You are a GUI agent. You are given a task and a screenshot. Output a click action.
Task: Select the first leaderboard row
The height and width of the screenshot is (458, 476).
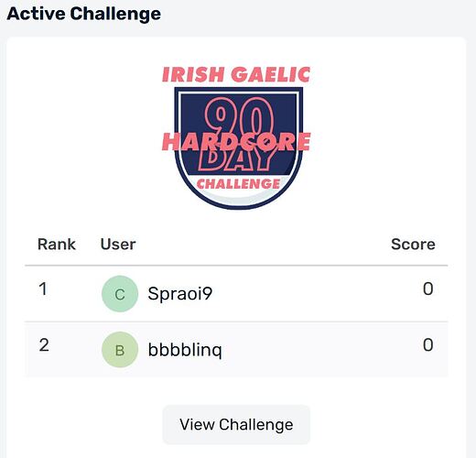point(236,294)
